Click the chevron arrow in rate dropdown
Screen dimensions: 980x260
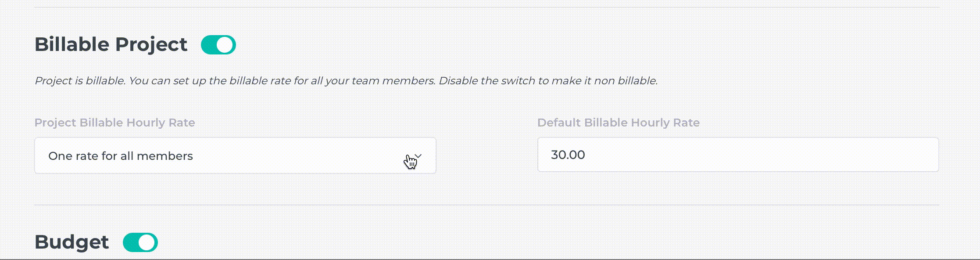tap(418, 155)
